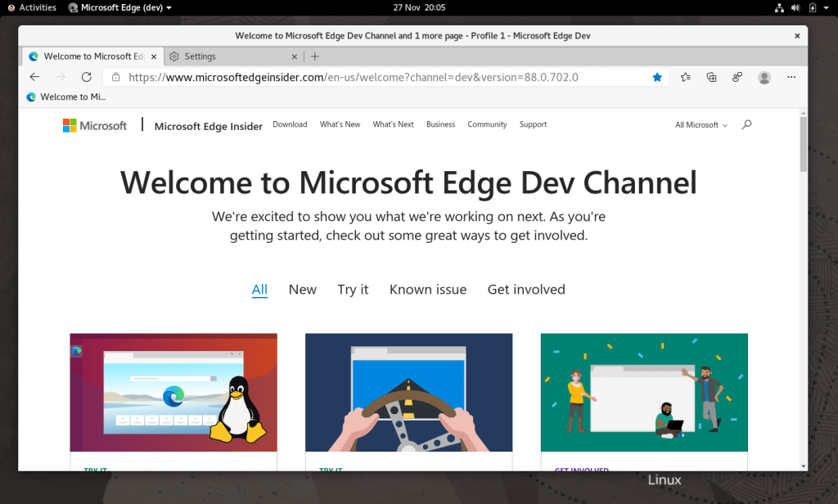Switch to the Settings tab
This screenshot has height=504, width=838.
(x=200, y=56)
